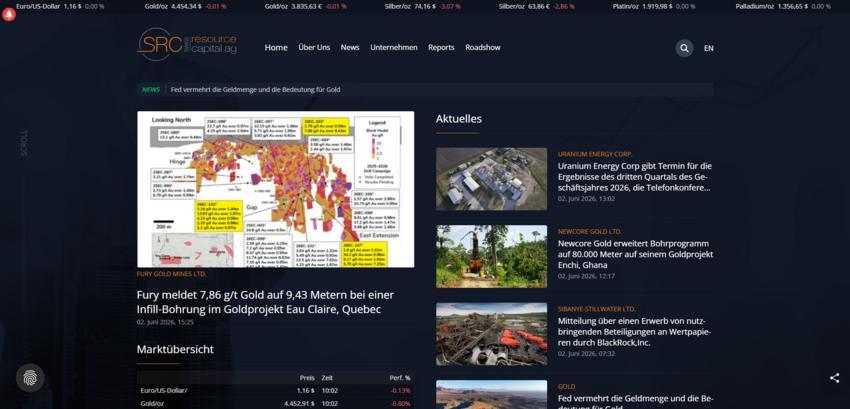Click Newcore Gold Ltd. company label

590,232
